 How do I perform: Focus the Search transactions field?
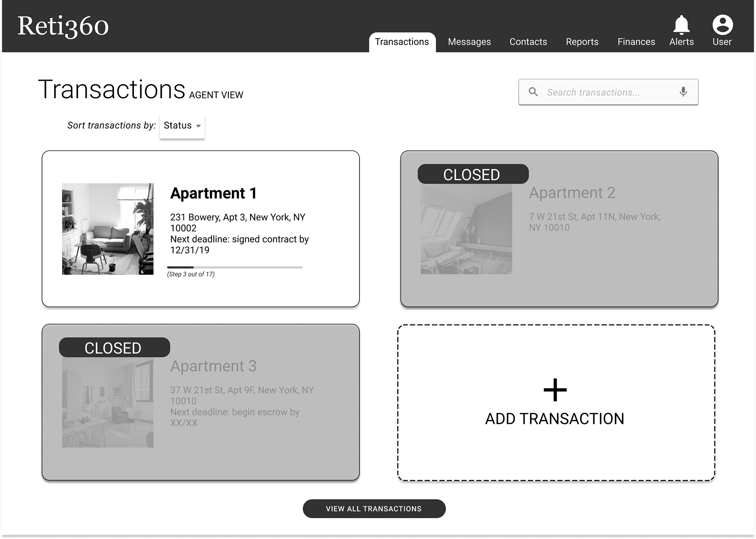click(x=608, y=92)
